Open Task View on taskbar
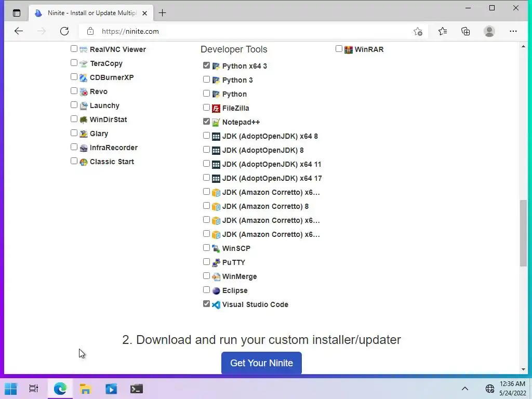The width and height of the screenshot is (532, 399). tap(34, 389)
